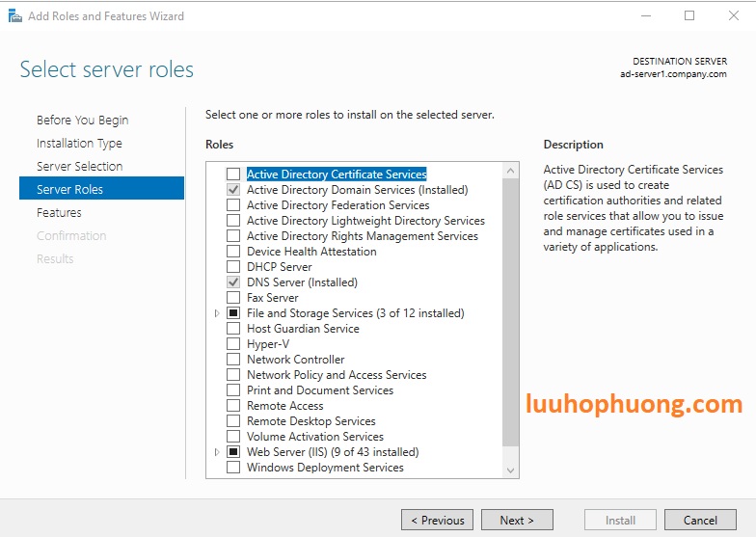Select the Network Controller role label
Viewport: 756px width, 537px height.
coord(295,360)
